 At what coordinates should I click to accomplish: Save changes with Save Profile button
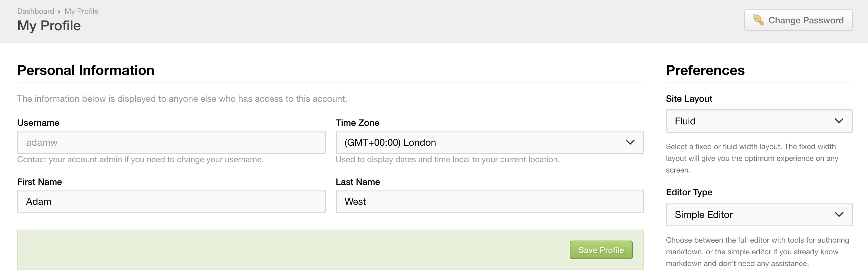click(x=601, y=250)
